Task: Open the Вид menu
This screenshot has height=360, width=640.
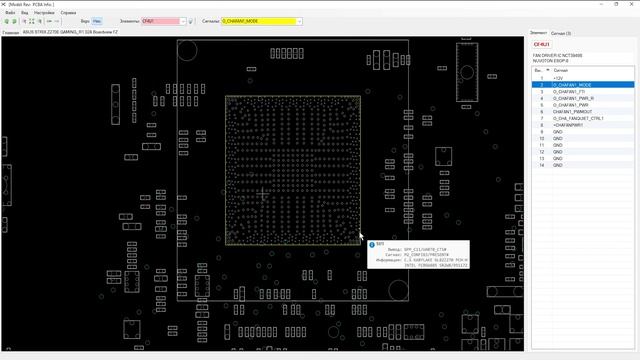Action: 24,13
